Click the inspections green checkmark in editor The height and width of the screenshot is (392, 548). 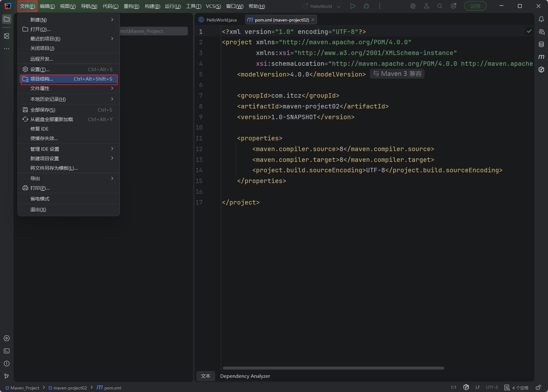point(529,31)
